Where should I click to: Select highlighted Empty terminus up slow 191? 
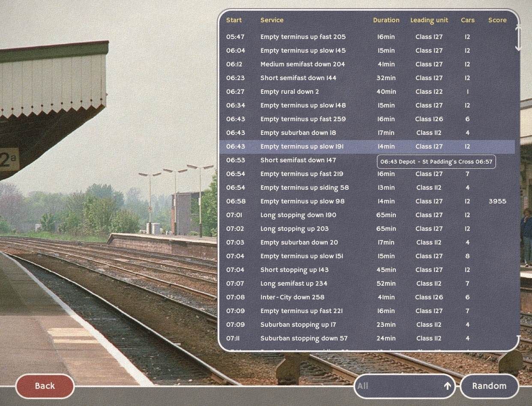coord(367,146)
